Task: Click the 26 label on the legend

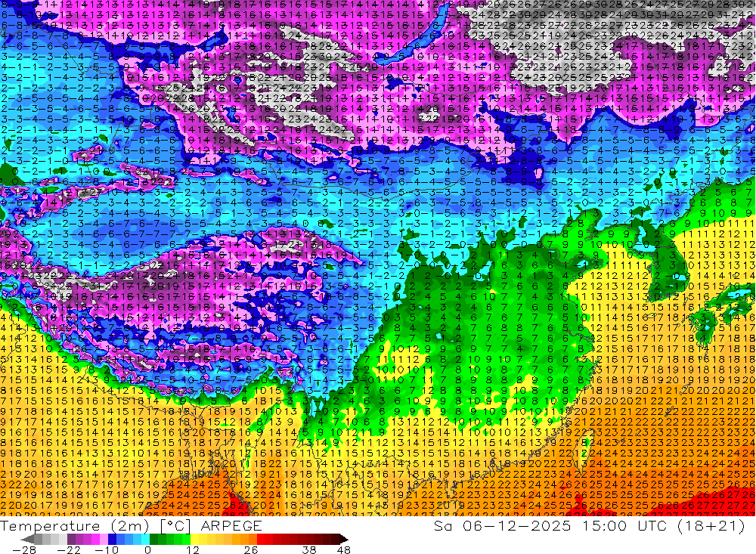Action: pyautogui.click(x=251, y=549)
